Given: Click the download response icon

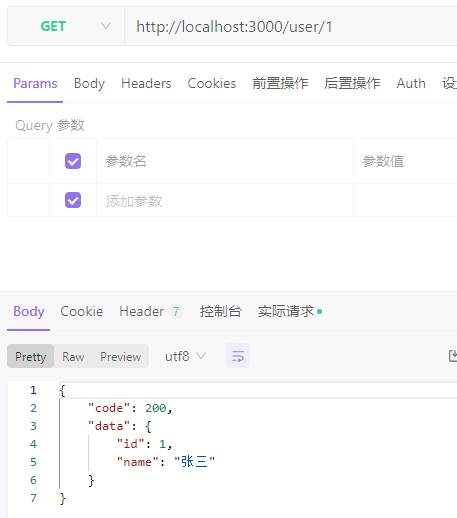Looking at the screenshot, I should tap(453, 356).
